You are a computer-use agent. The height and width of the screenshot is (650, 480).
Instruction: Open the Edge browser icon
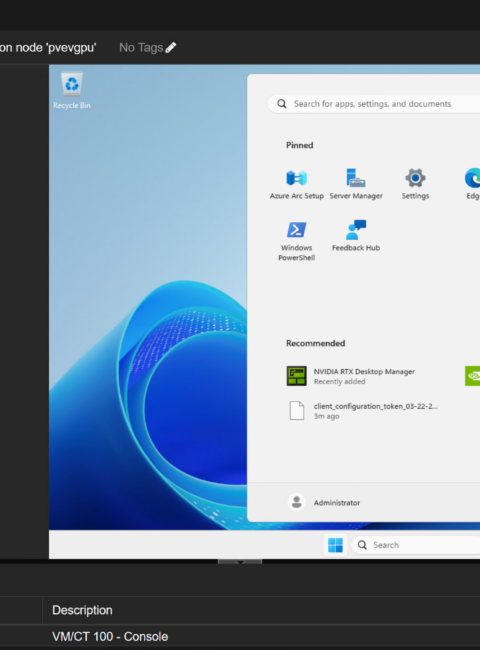tap(473, 184)
